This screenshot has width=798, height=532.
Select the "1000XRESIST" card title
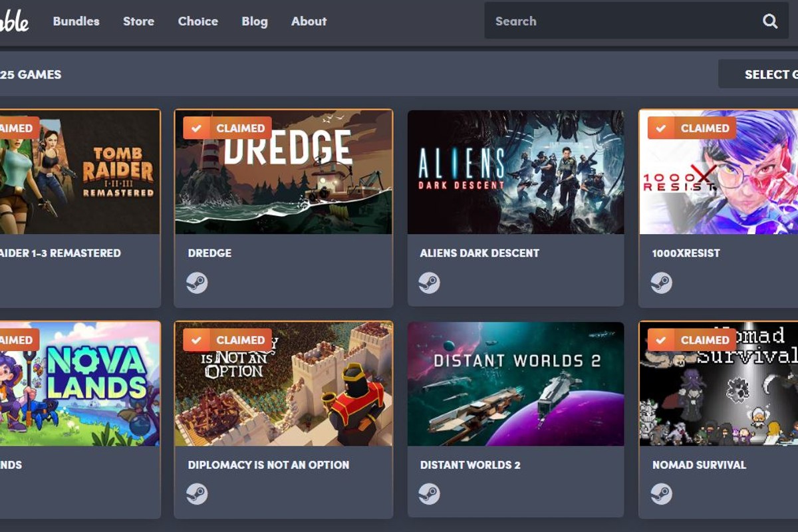coord(686,253)
